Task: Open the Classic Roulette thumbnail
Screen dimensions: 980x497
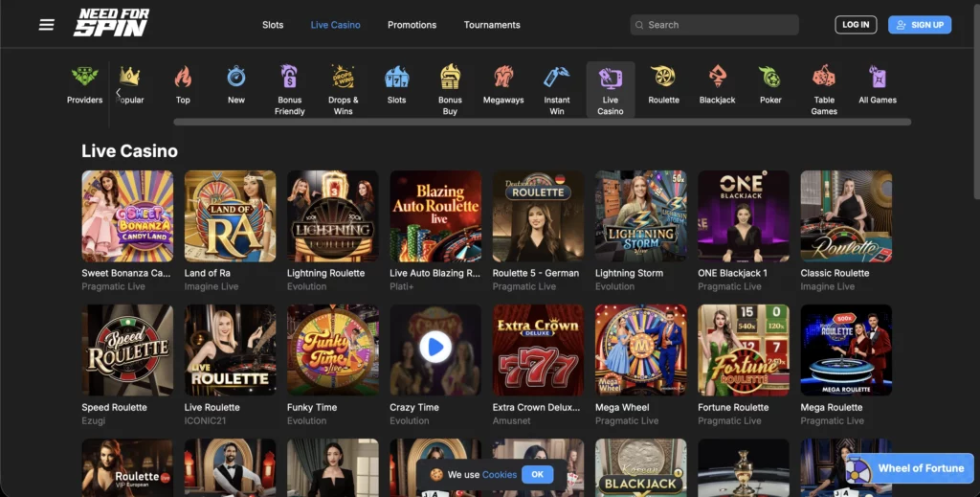Action: click(846, 216)
